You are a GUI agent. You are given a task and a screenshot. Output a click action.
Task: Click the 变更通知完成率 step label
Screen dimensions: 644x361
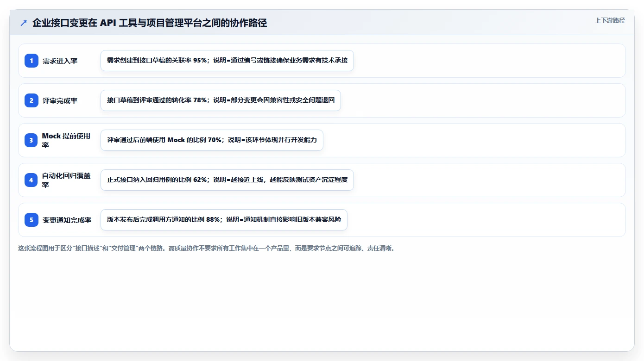point(67,220)
